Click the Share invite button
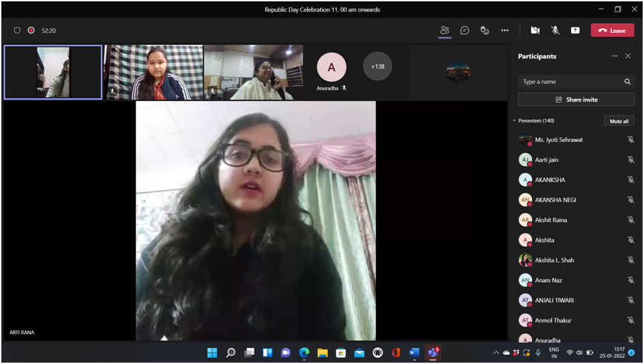 point(576,100)
